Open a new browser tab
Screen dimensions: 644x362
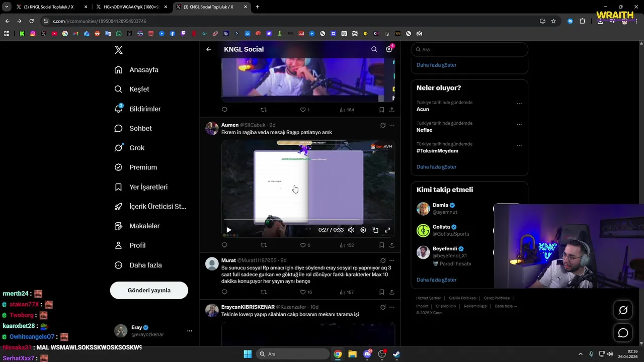click(x=258, y=7)
